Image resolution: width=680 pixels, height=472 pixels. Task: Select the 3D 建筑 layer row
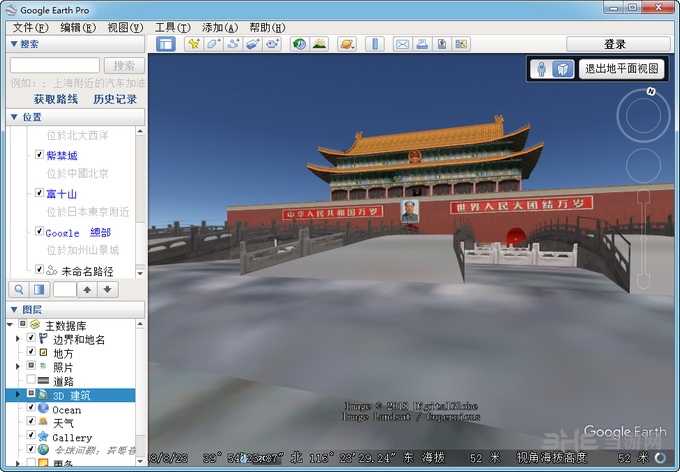pos(70,395)
